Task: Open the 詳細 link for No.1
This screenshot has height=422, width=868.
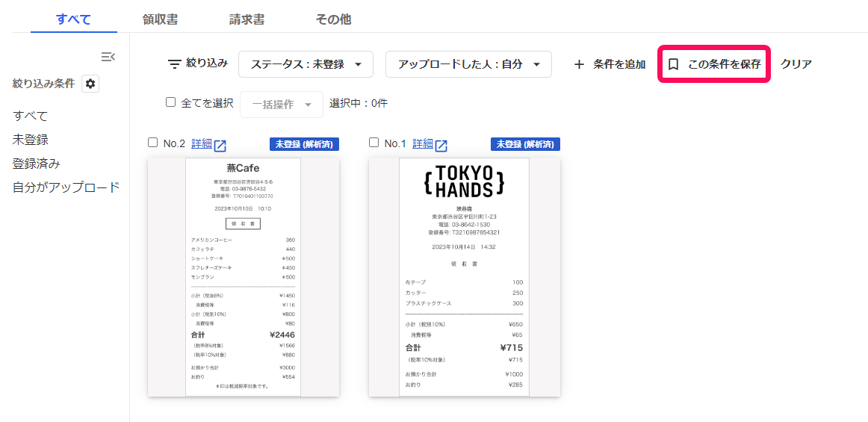Action: pos(422,143)
